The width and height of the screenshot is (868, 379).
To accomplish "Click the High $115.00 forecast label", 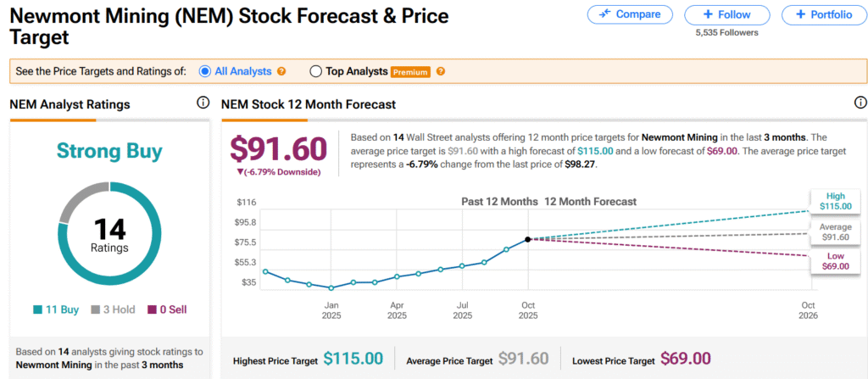I will click(835, 200).
